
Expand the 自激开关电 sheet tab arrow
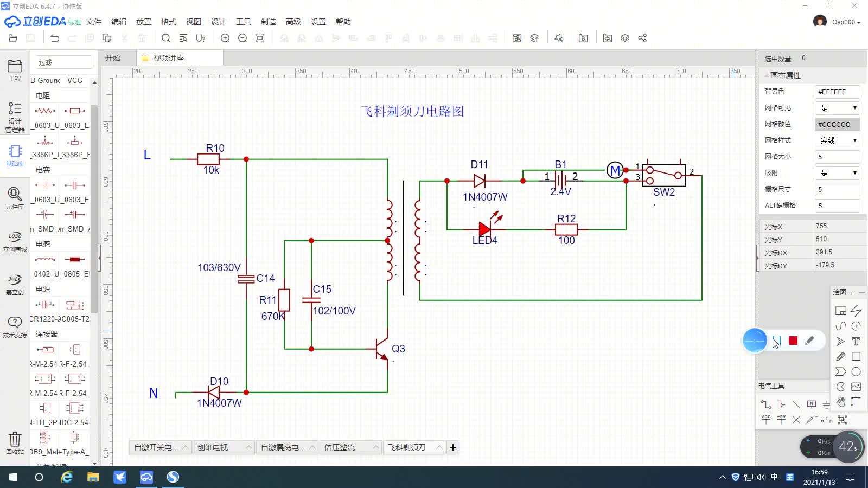coord(185,447)
